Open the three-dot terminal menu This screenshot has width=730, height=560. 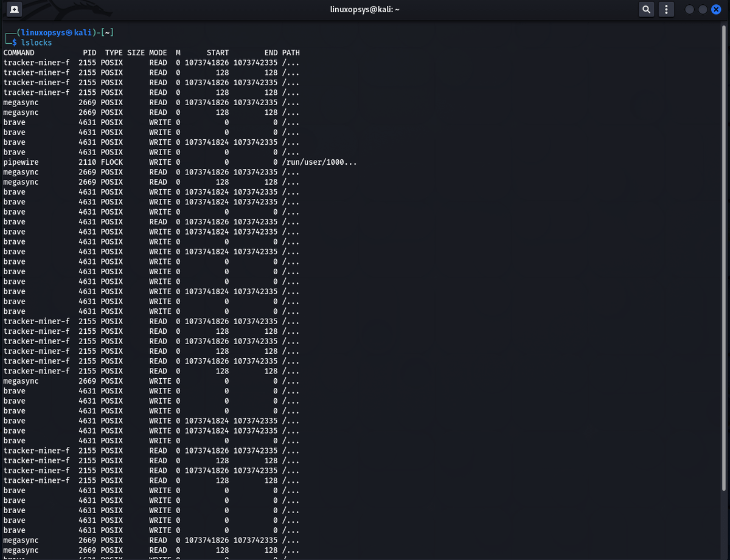click(667, 9)
